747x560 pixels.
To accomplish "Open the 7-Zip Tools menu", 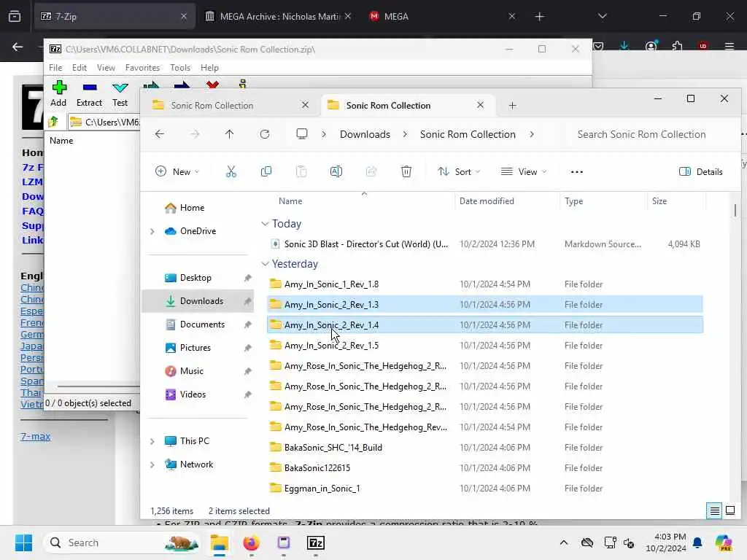I will [x=180, y=68].
